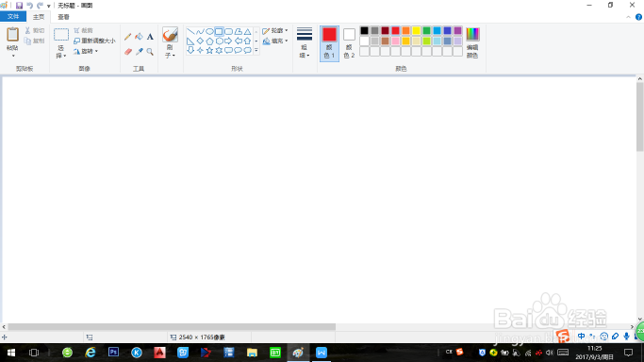644x362 pixels.
Task: Open the line Size thickness dropdown
Action: click(x=305, y=42)
